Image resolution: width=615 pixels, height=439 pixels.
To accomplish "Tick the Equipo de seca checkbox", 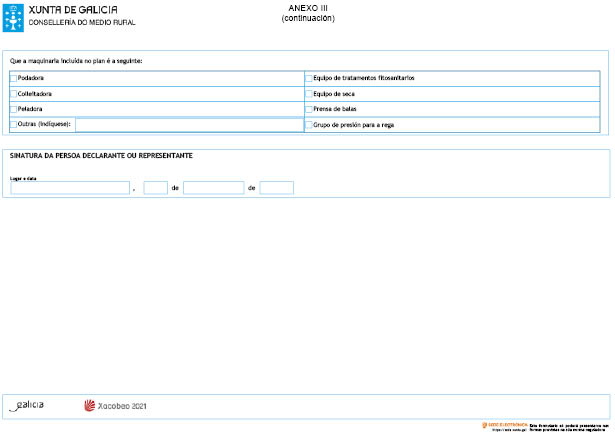I will (x=309, y=93).
